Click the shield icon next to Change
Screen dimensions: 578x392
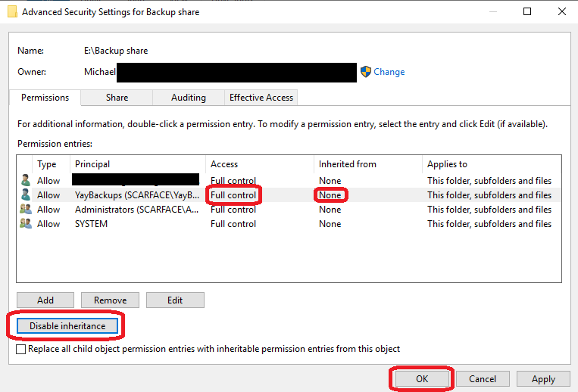(x=366, y=72)
